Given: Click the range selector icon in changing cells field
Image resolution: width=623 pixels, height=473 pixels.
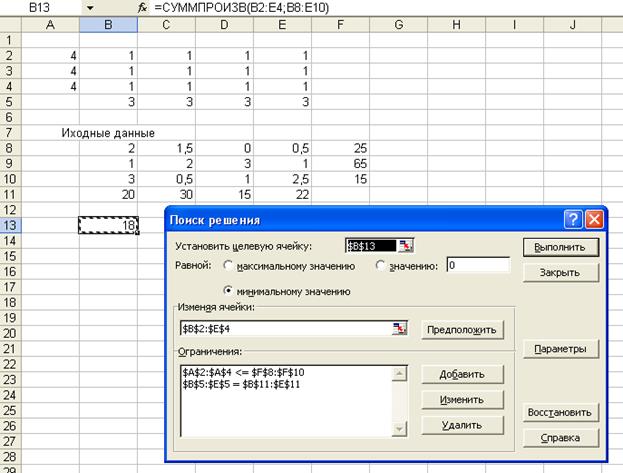Looking at the screenshot, I should click(399, 329).
